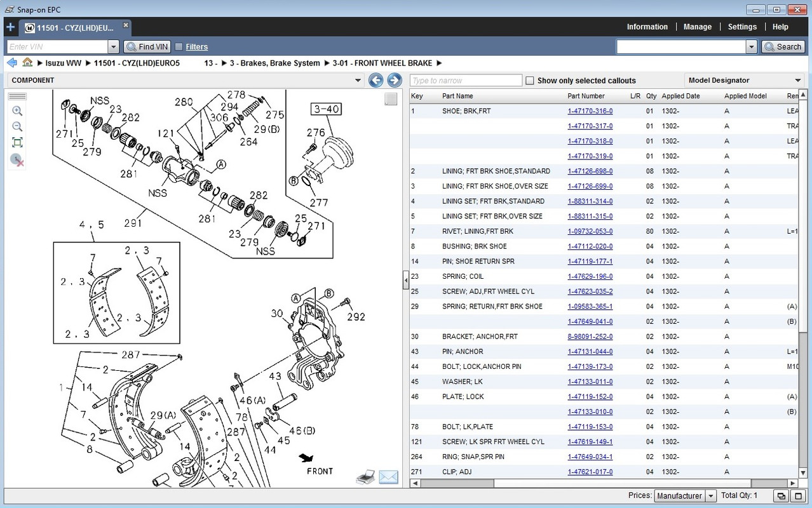Click the square button at diagram top right
Image resolution: width=812 pixels, height=508 pixels.
(x=391, y=99)
